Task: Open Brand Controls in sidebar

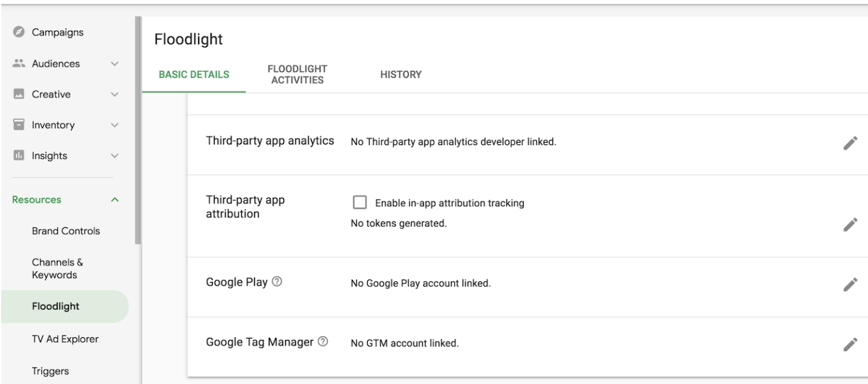Action: point(66,231)
